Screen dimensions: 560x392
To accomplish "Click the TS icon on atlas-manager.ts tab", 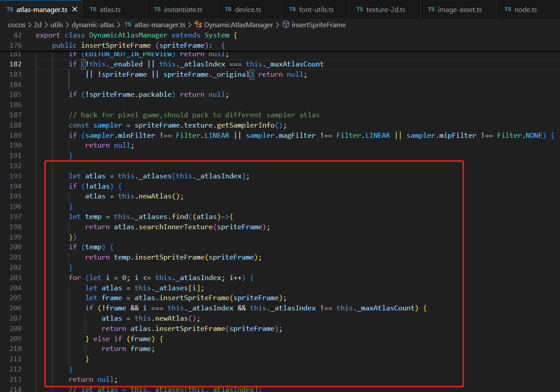I will (10, 9).
